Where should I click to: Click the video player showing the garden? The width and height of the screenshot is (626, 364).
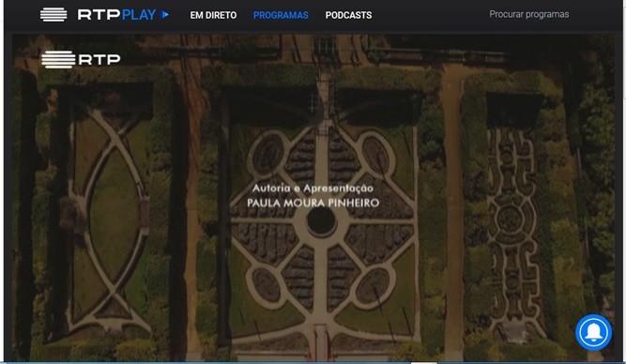(313, 198)
